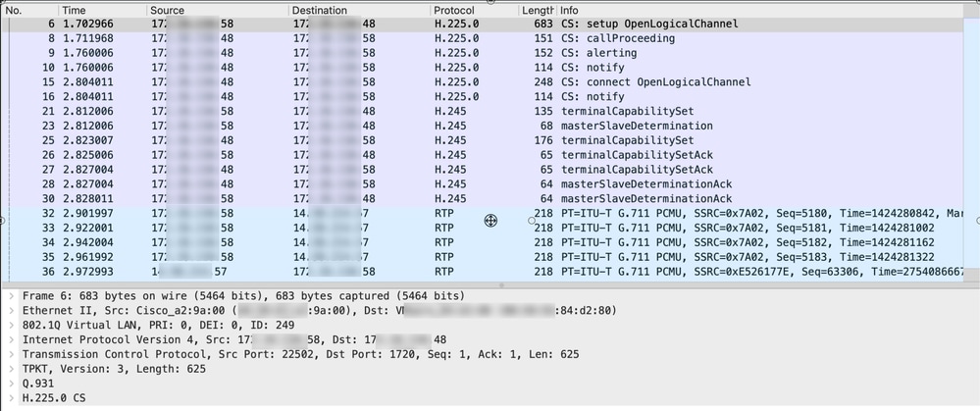980x411 pixels.
Task: Select packet 10 notify row
Action: point(482,68)
